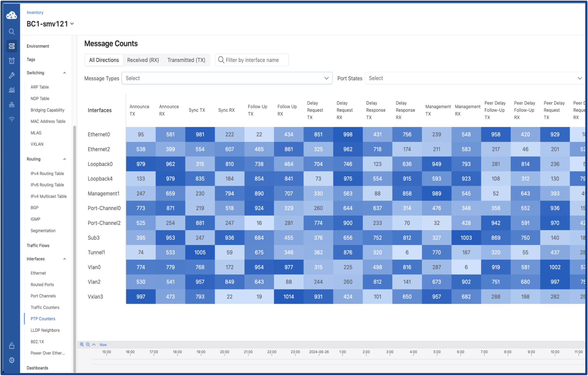
Task: Open the Devices inventory icon in sidebar
Action: click(12, 46)
